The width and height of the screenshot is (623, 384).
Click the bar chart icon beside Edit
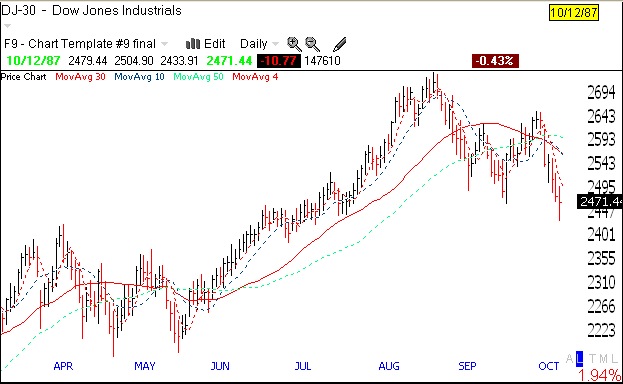(193, 44)
